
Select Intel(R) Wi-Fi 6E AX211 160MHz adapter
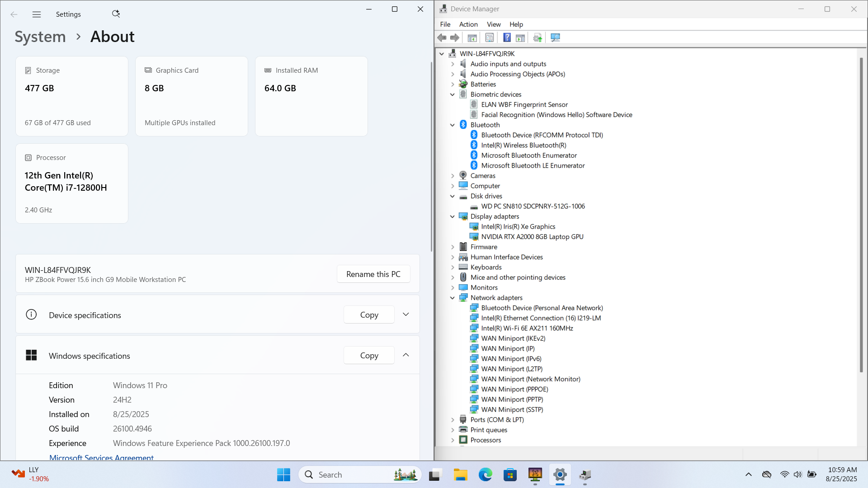pyautogui.click(x=527, y=328)
